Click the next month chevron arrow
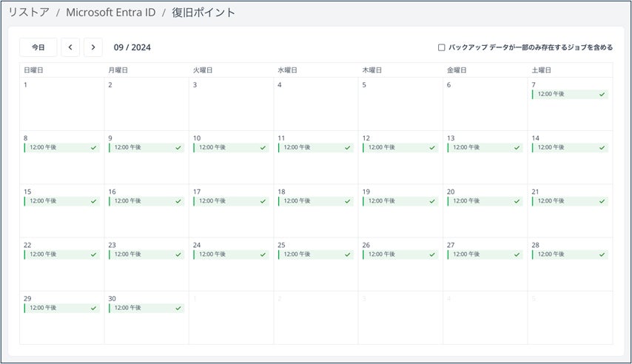 [x=93, y=47]
